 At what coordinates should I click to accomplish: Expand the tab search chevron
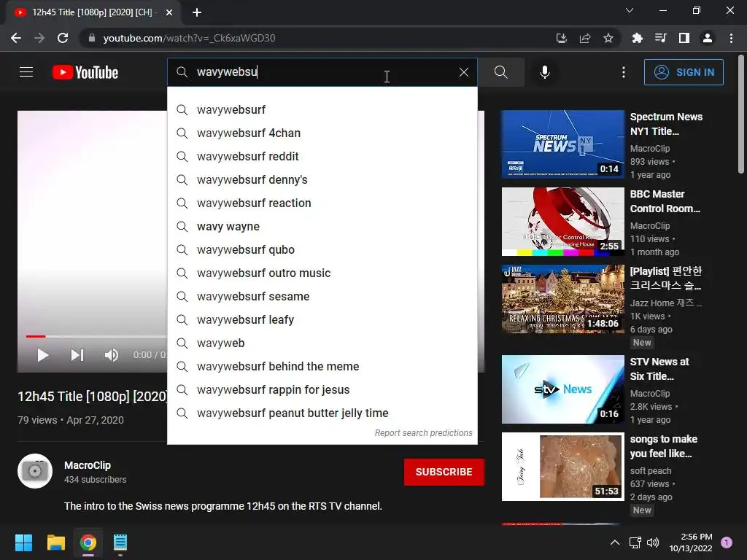point(630,10)
